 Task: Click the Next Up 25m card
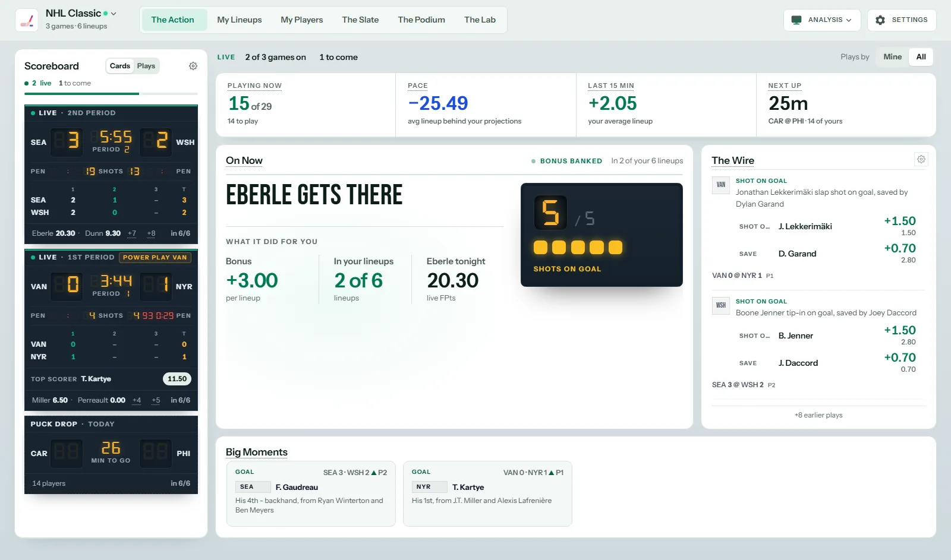point(846,105)
